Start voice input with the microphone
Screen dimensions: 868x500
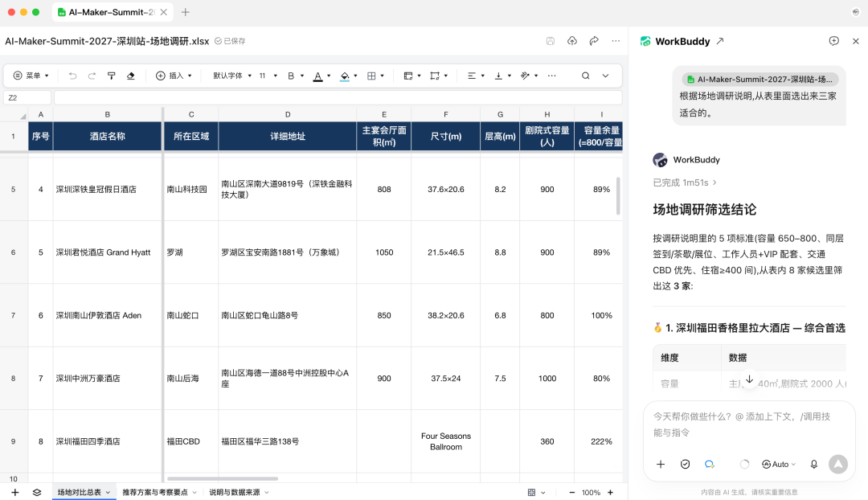tap(813, 464)
